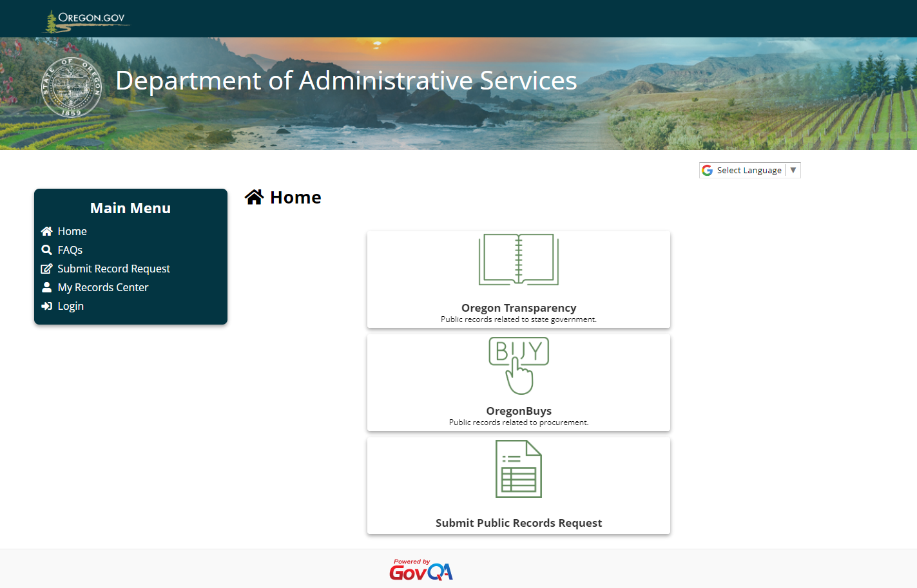
Task: Click the Powered by GovQA logo
Action: 421,570
